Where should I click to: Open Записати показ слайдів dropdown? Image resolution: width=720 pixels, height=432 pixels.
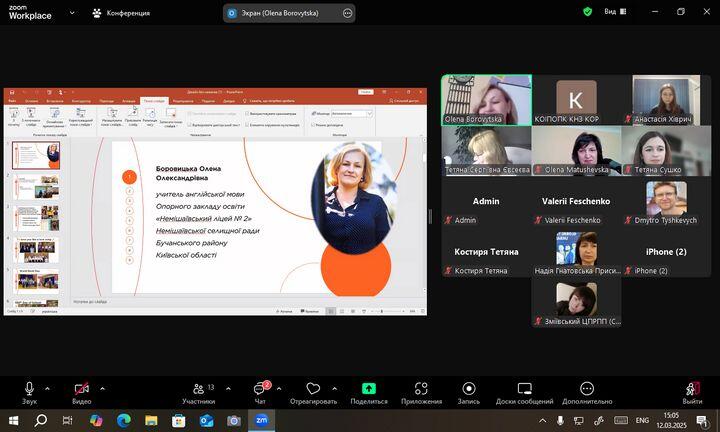[171, 118]
